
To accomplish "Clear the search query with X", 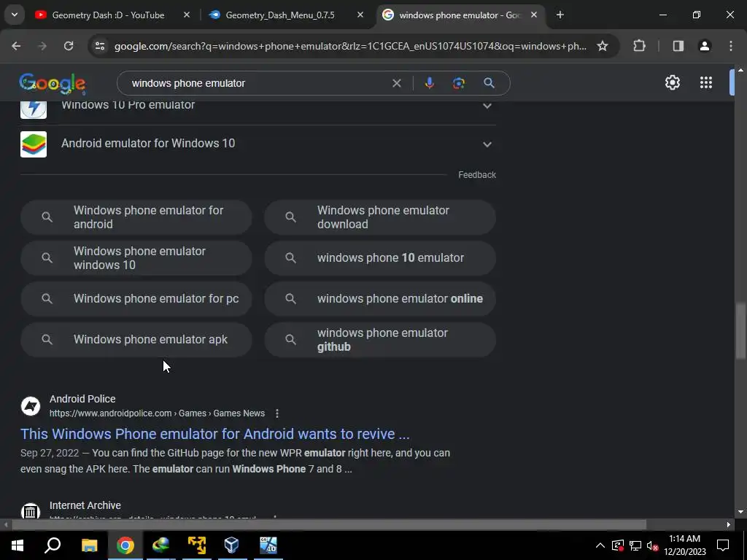I will click(396, 83).
